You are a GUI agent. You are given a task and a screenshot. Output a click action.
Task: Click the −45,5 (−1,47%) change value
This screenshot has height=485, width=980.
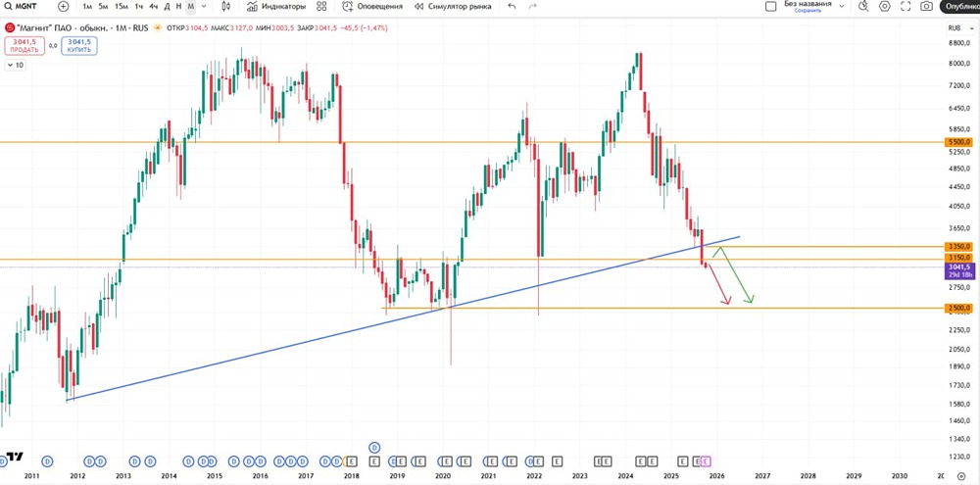point(364,28)
